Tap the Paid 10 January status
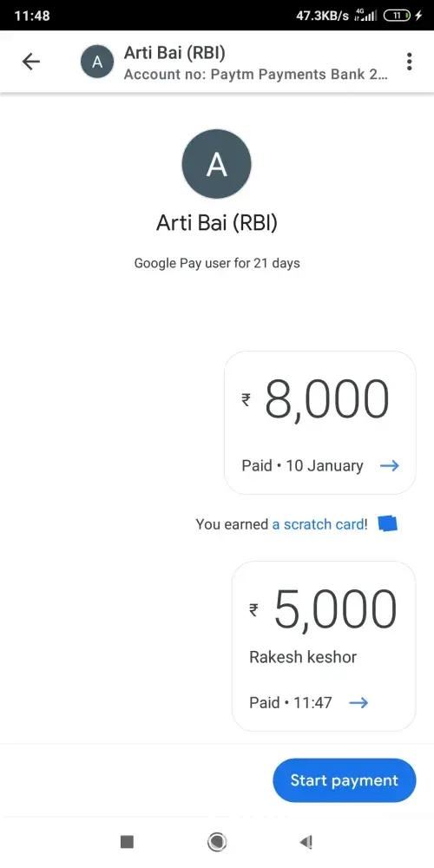Screen dimensions: 434x868 302,465
